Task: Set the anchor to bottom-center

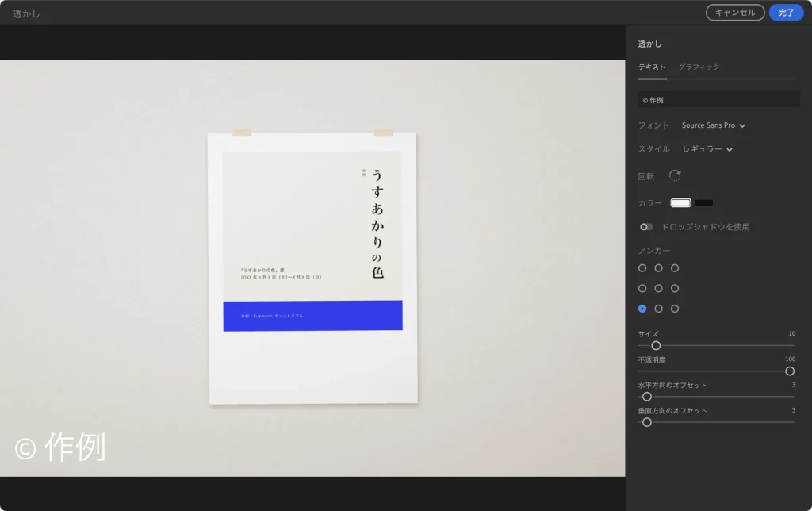Action: pyautogui.click(x=658, y=309)
